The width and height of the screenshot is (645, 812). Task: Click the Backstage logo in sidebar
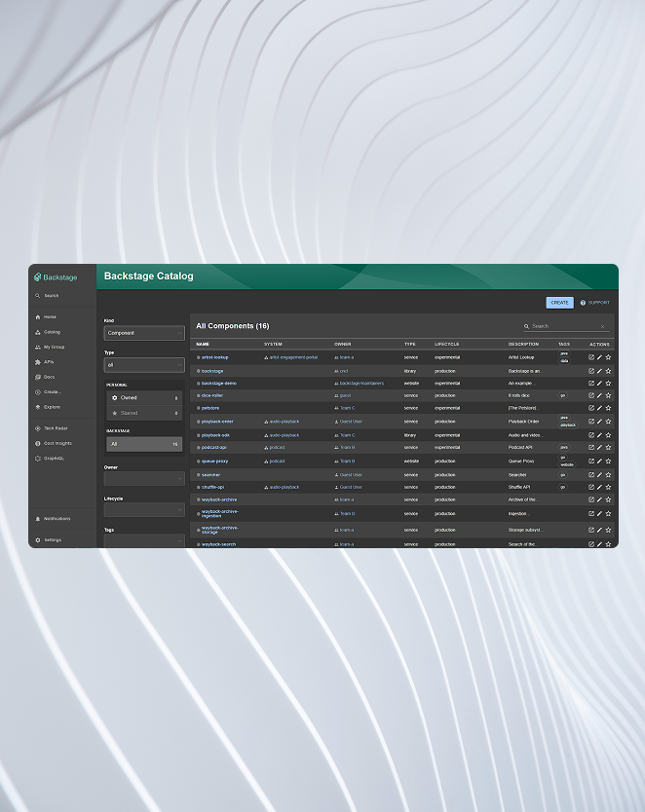point(56,277)
